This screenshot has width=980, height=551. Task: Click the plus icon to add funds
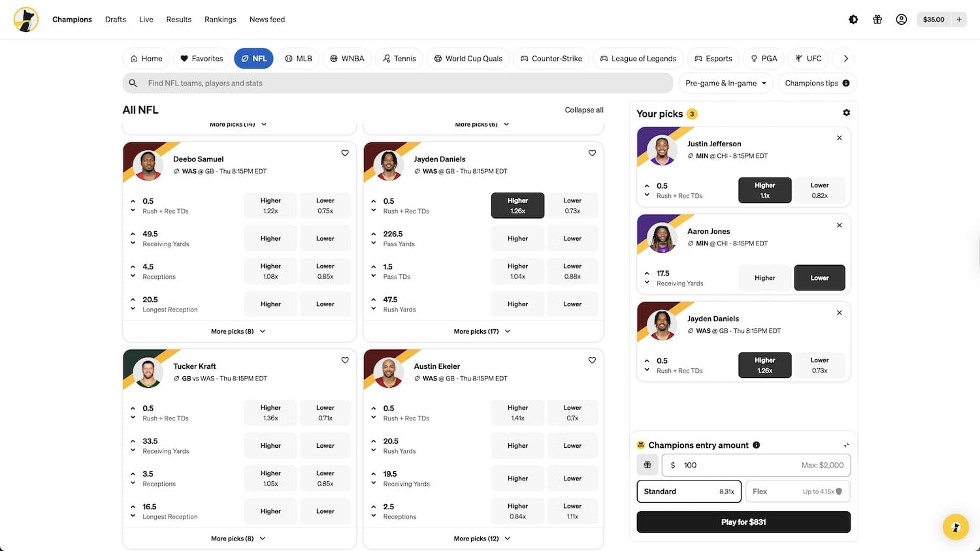click(x=959, y=20)
